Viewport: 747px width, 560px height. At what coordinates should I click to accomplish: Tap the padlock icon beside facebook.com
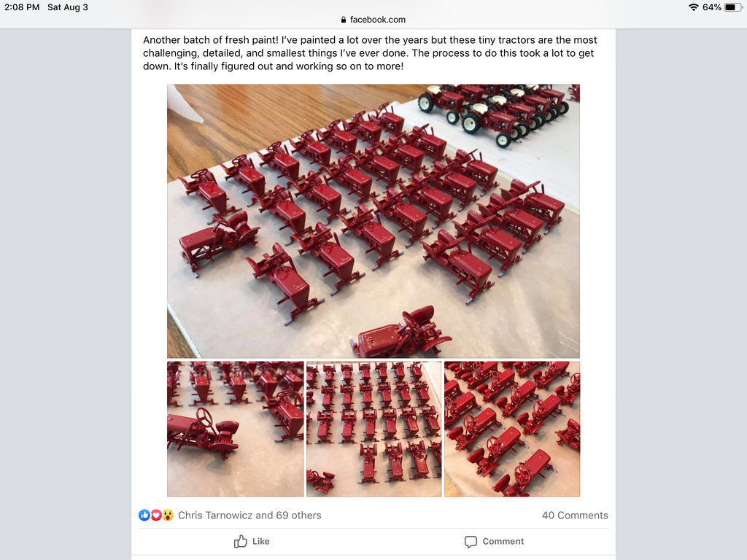344,20
